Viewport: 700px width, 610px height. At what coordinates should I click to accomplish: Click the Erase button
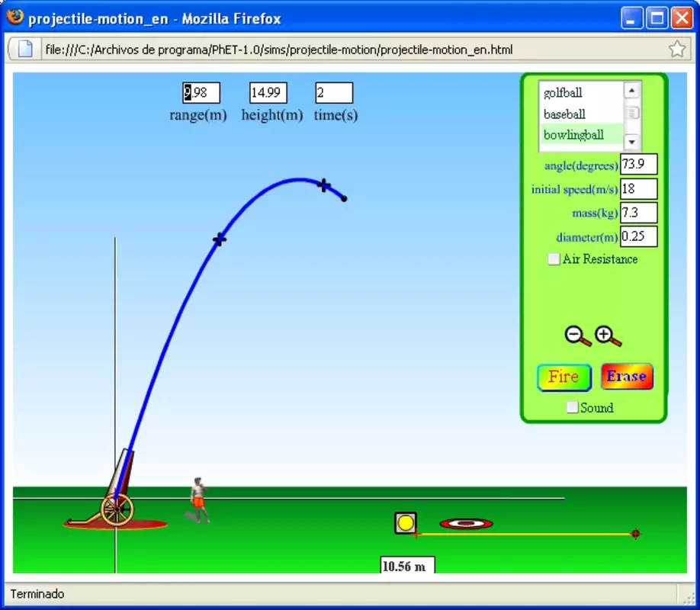pyautogui.click(x=627, y=377)
